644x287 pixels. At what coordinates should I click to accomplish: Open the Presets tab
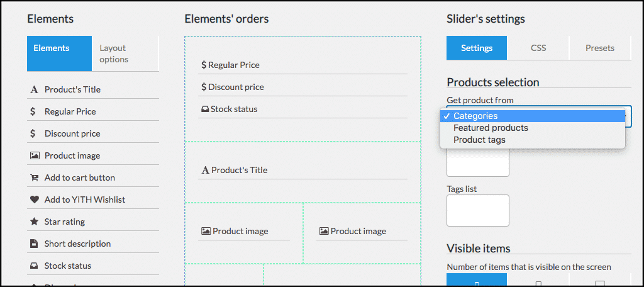click(599, 48)
